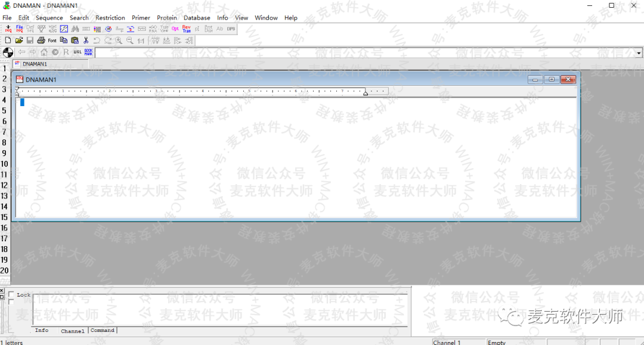Viewport: 644px width, 345px height.
Task: Click the RNA structure icon
Action: [153, 29]
